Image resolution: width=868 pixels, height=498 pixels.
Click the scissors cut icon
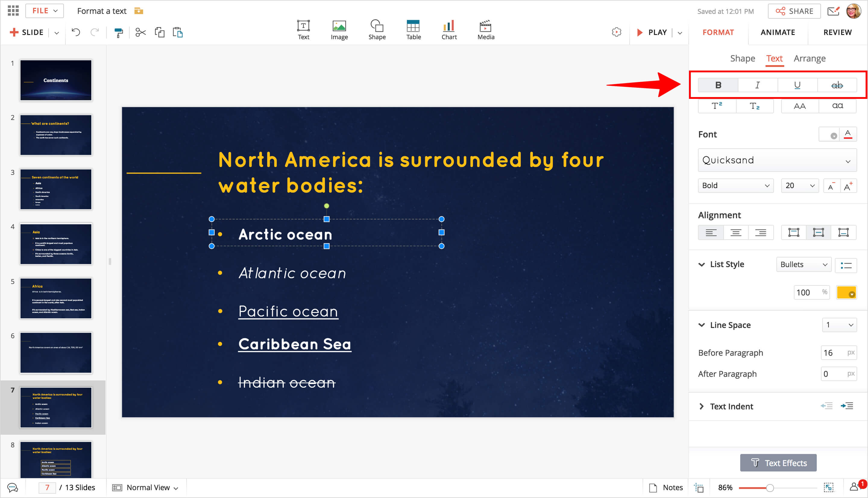(x=140, y=33)
